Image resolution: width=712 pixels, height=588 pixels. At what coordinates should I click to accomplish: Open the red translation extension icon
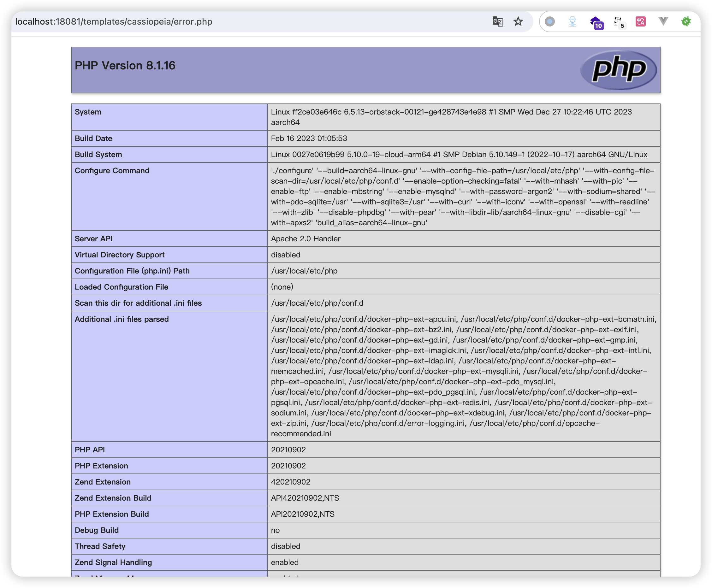point(640,22)
